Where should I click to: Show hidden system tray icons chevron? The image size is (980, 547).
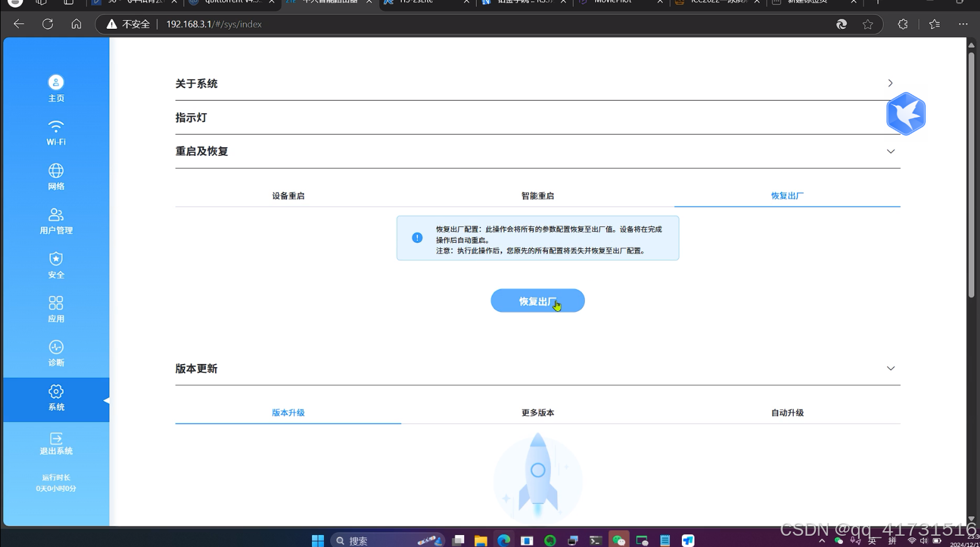point(821,541)
